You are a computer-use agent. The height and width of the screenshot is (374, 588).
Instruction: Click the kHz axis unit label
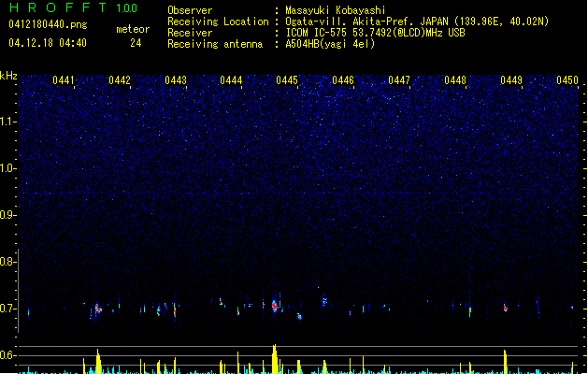click(x=8, y=76)
